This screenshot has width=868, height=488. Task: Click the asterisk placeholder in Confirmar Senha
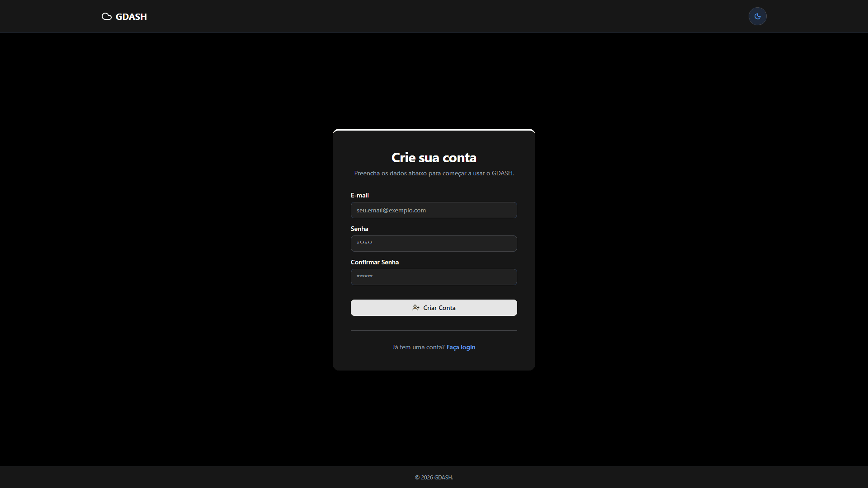click(x=364, y=277)
